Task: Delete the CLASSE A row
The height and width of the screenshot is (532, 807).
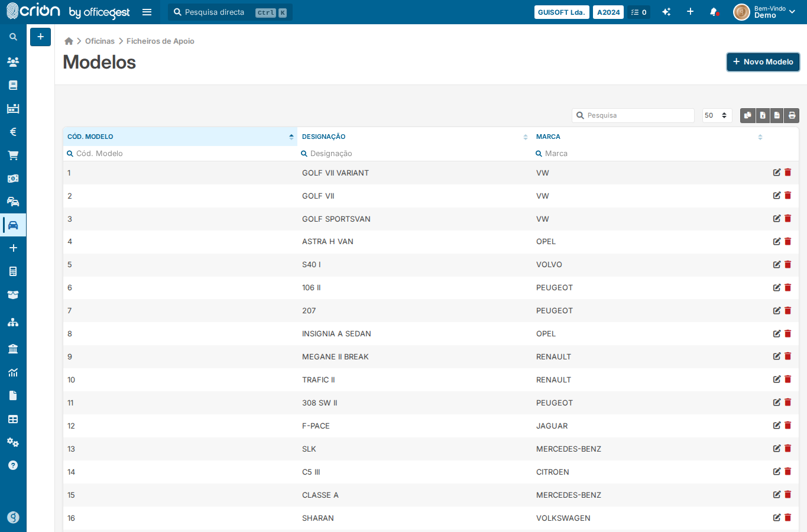Action: coord(787,495)
